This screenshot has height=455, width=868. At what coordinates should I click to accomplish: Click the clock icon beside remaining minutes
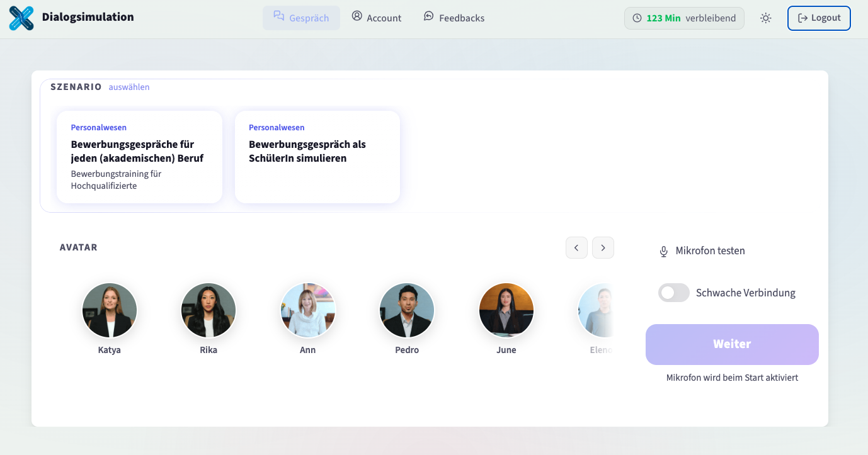point(637,18)
